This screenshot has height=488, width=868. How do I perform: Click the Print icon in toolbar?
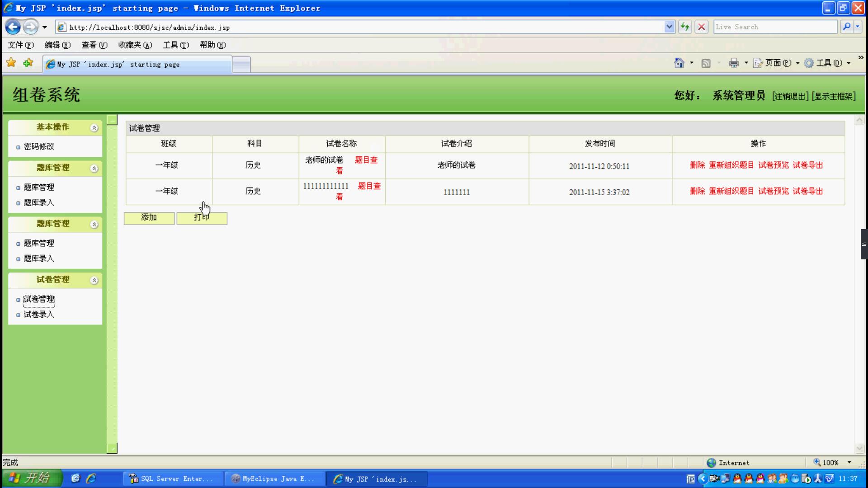[734, 63]
